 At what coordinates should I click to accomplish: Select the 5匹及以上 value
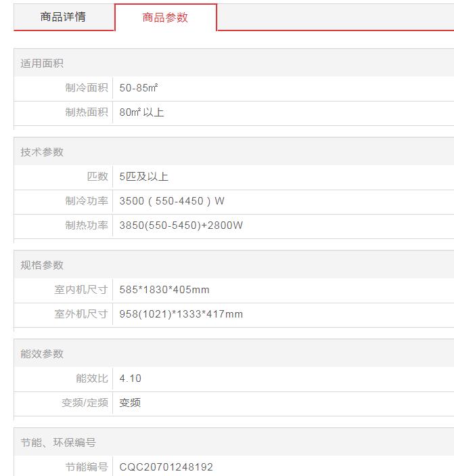143,177
